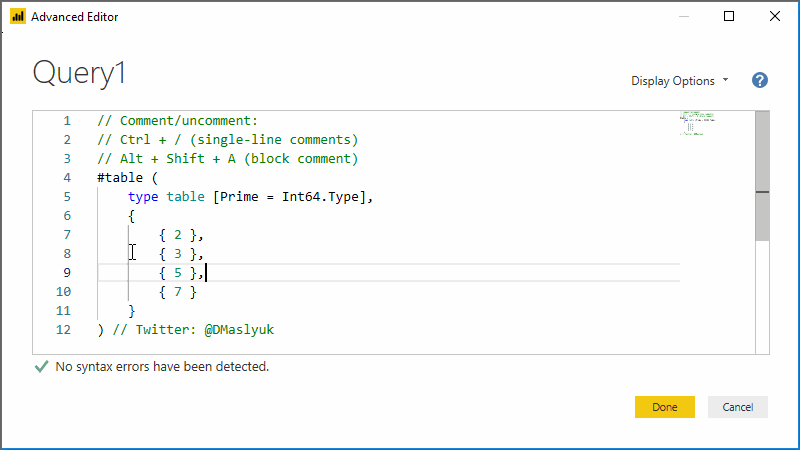
Task: Click the Cancel button
Action: (737, 407)
